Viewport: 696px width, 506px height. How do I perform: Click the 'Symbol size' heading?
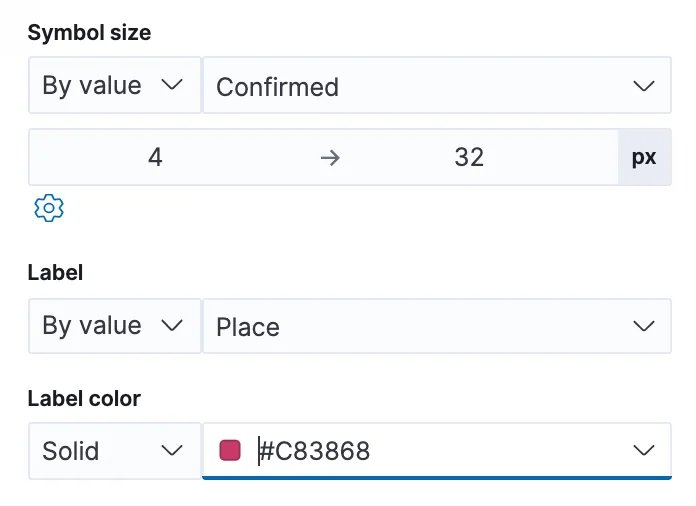pos(89,32)
